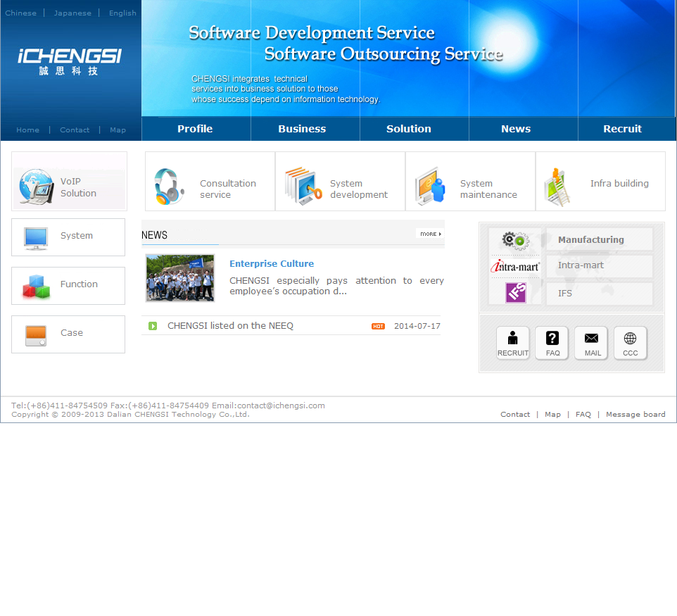Click the intra-mart logo
This screenshot has width=677, height=616.
(x=515, y=266)
